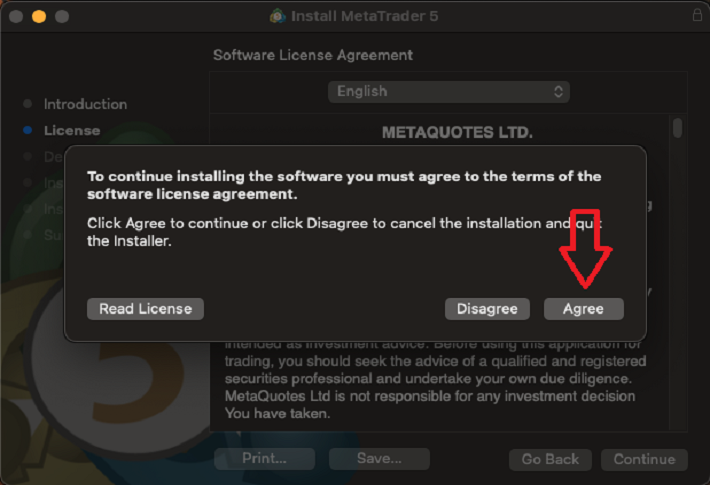710x485 pixels.
Task: Select the Introduction step in sidebar
Action: click(85, 104)
